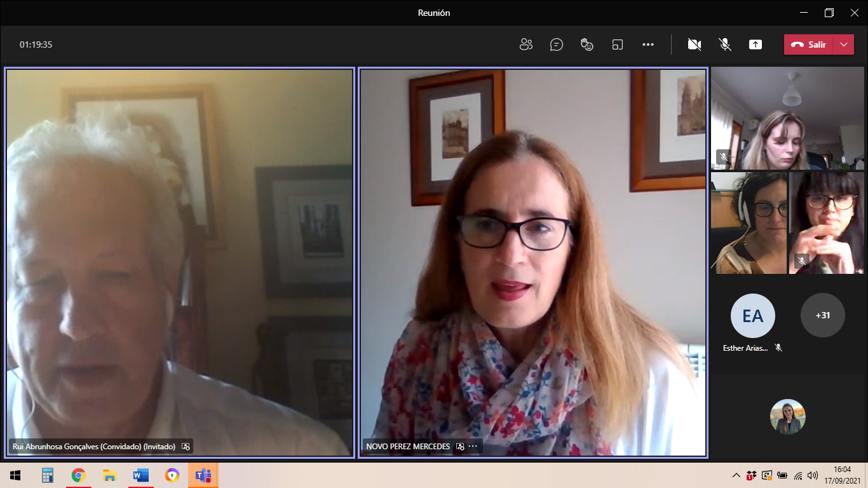This screenshot has width=868, height=488.
Task: Select the EA Esther Arias avatar
Action: point(753,316)
